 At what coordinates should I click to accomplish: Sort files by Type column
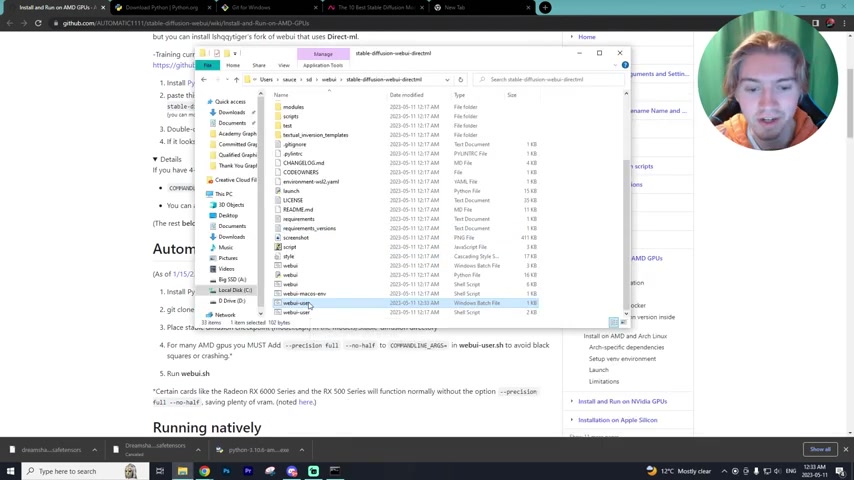459,95
